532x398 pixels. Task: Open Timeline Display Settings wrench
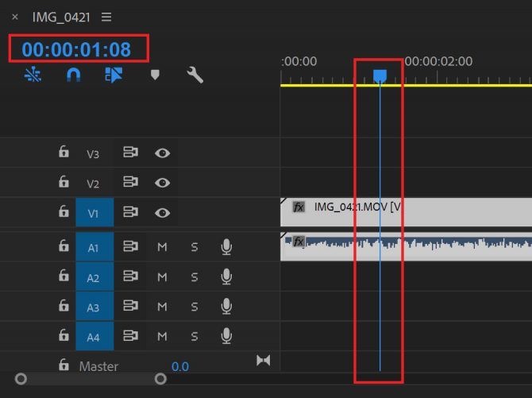coord(195,75)
